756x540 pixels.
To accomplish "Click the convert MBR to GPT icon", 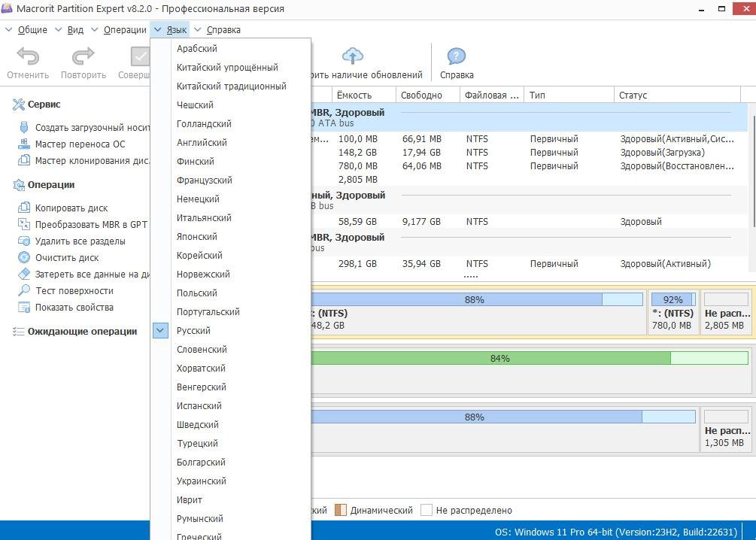I will click(23, 224).
